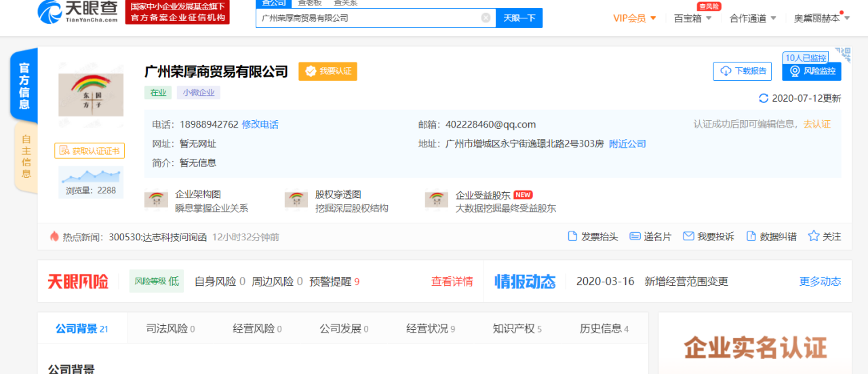Click the 股权穿透图 title text
Screen dimensions: 868x374
click(338, 195)
